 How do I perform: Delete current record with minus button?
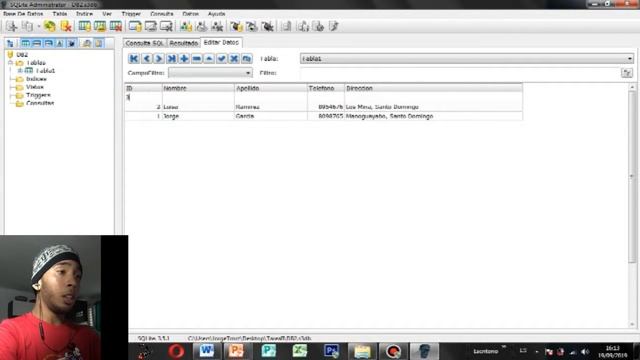tap(196, 59)
